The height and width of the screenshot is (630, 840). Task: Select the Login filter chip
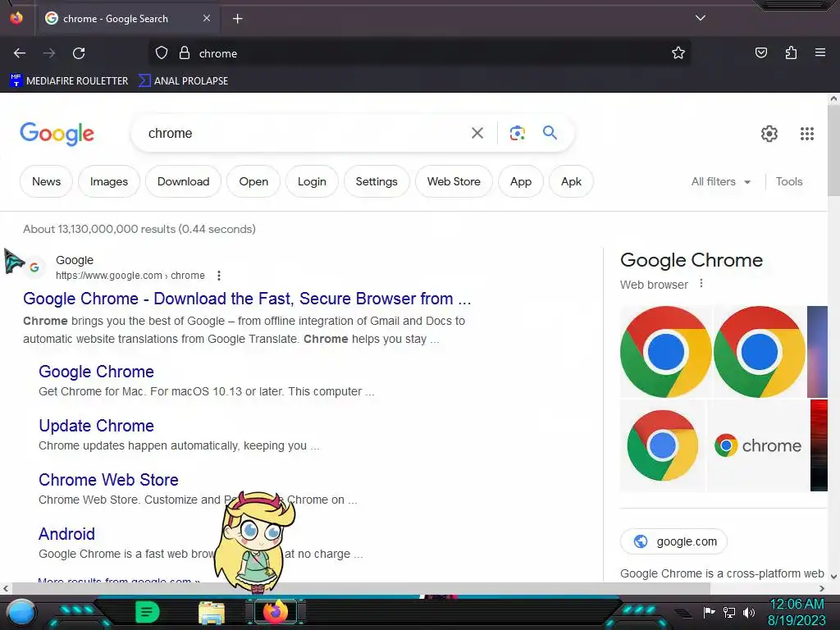point(312,181)
